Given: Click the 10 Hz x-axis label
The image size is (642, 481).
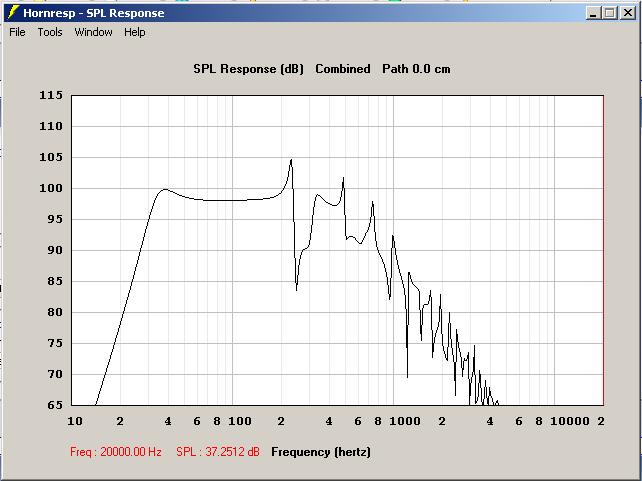Looking at the screenshot, I should [75, 421].
